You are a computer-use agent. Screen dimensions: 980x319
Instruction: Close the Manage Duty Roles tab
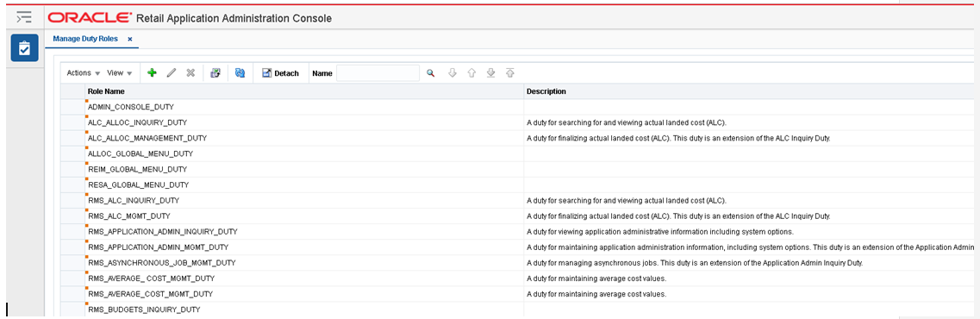point(130,39)
